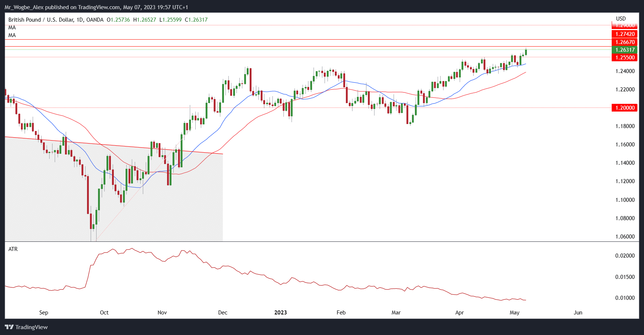This screenshot has width=644, height=335.
Task: Click the Mar label on the time axis
Action: 396,313
